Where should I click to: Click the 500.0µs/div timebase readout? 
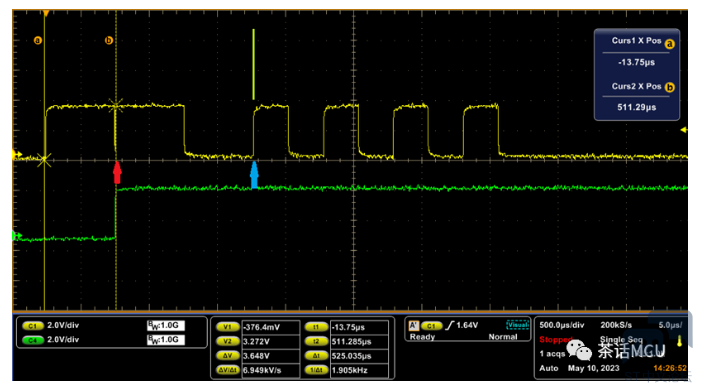pyautogui.click(x=562, y=325)
